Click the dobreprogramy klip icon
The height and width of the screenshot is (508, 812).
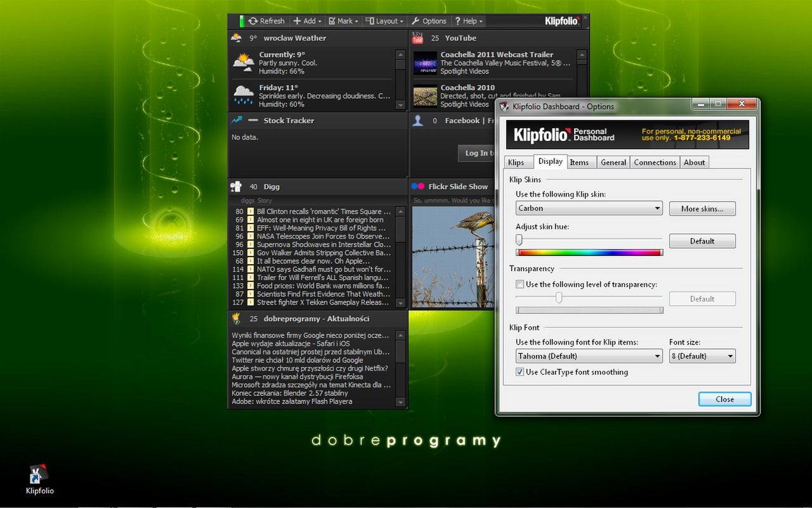[x=237, y=318]
